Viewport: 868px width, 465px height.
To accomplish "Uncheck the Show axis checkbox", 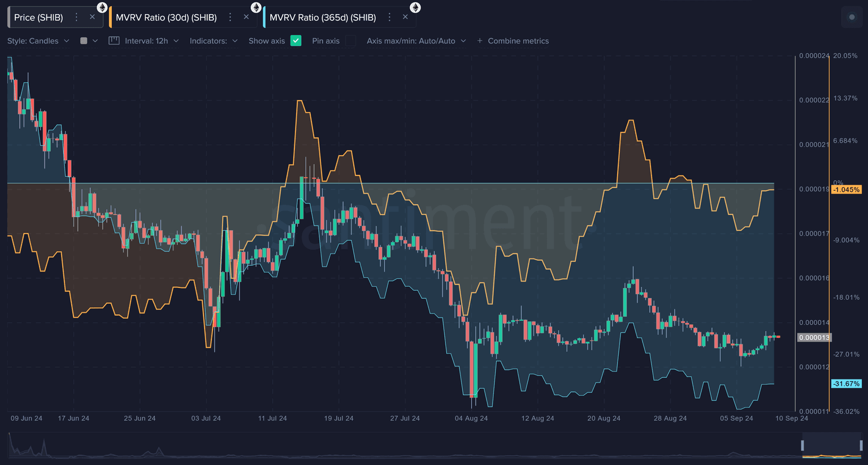I will pos(296,41).
